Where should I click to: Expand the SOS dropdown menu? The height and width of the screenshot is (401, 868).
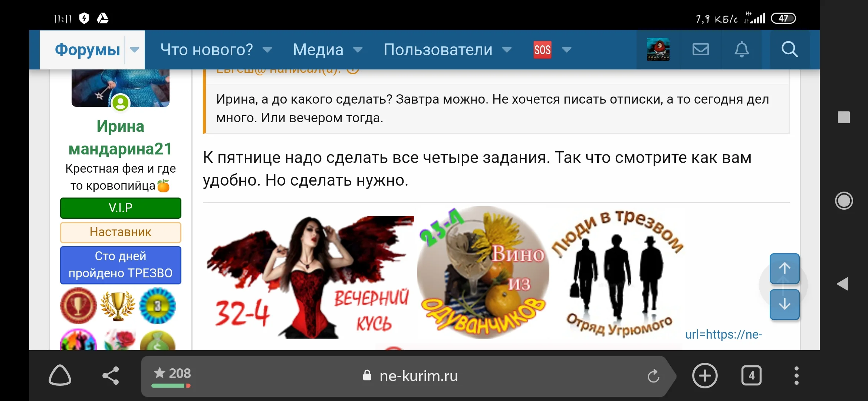(567, 49)
